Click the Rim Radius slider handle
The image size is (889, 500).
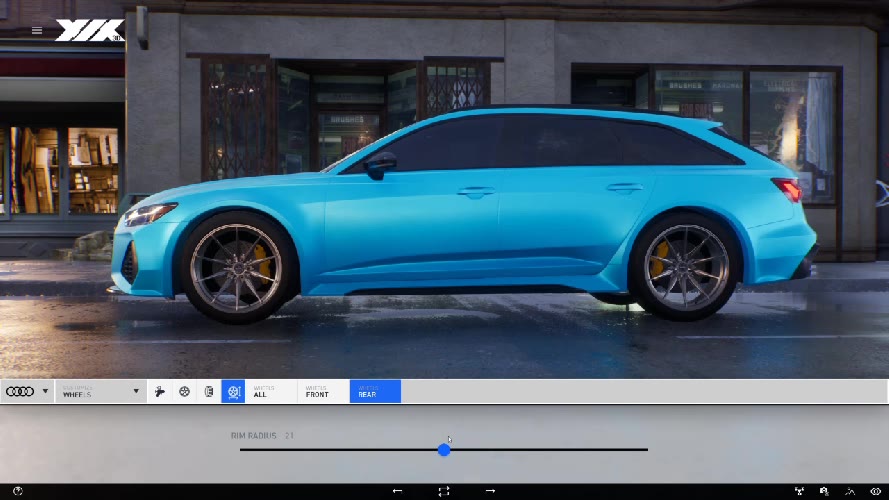point(444,450)
